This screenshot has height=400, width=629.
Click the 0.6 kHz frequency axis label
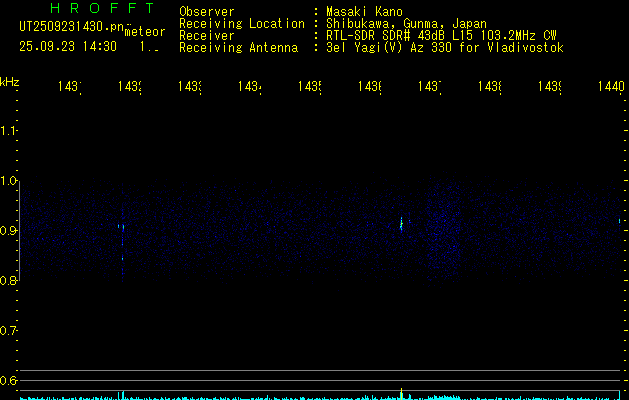point(8,380)
